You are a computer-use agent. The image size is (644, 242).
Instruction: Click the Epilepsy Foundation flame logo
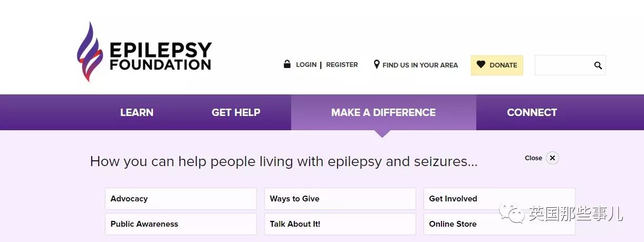pos(89,52)
